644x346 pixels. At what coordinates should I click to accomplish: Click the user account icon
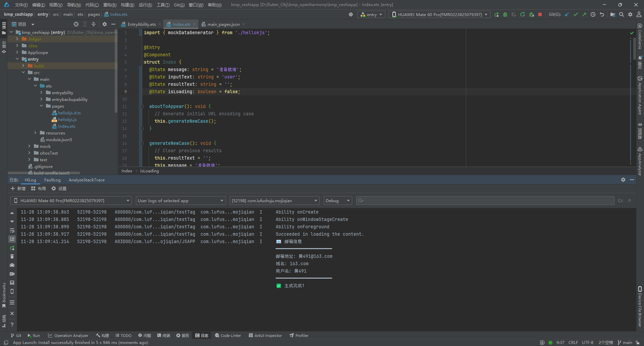pos(639,14)
